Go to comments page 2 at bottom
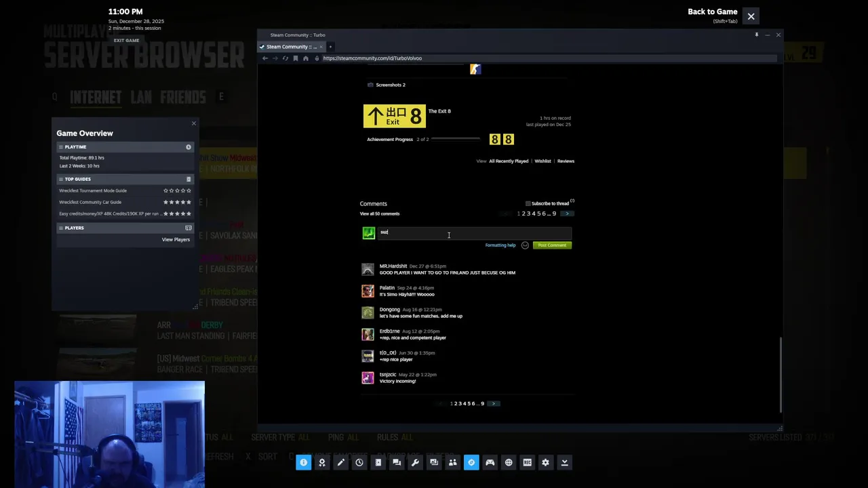The width and height of the screenshot is (868, 488). click(x=456, y=404)
